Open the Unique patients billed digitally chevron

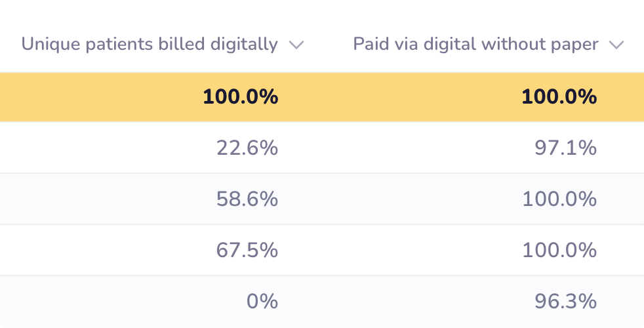pos(296,45)
